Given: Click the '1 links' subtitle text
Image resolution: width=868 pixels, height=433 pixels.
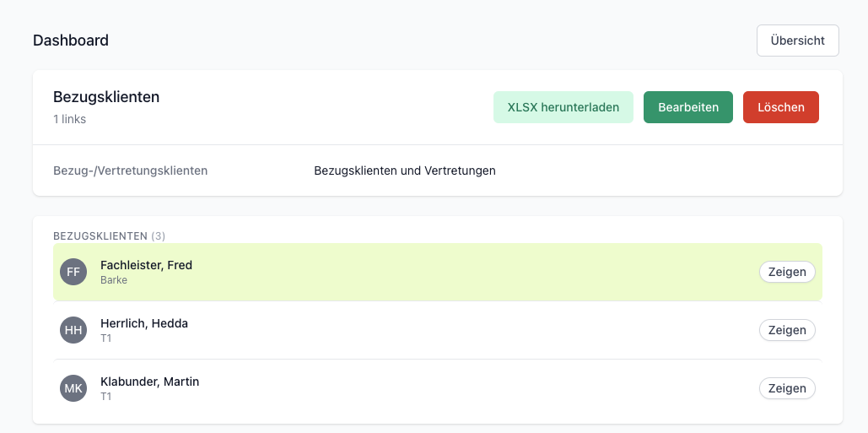Looking at the screenshot, I should click(x=69, y=119).
